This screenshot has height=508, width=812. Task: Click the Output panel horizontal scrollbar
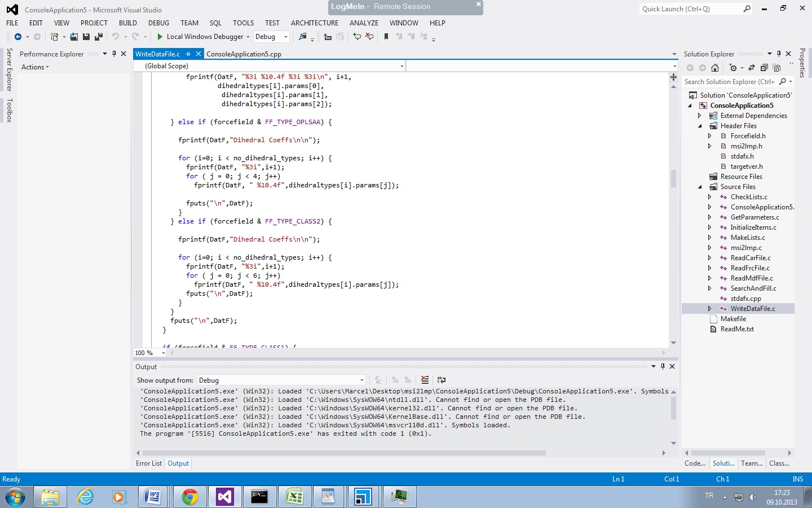344,453
